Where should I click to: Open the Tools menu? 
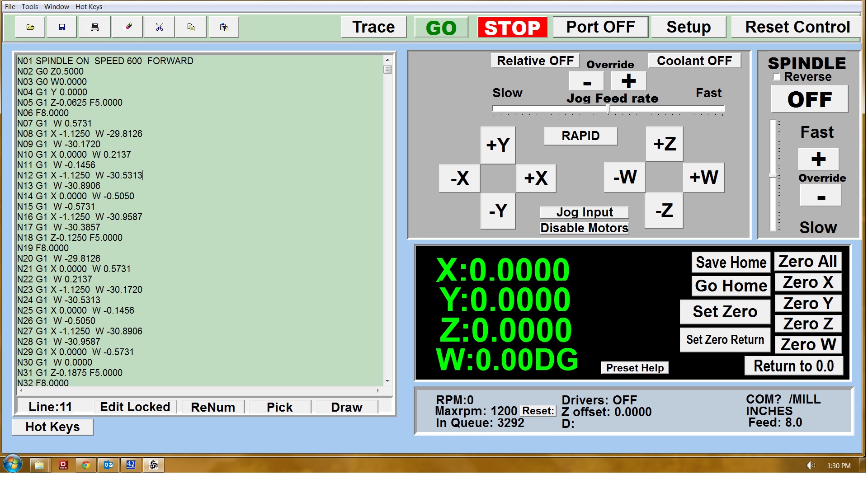30,7
